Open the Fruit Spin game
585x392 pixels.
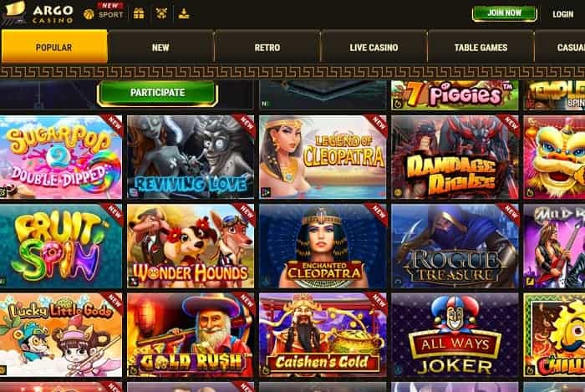tap(60, 247)
